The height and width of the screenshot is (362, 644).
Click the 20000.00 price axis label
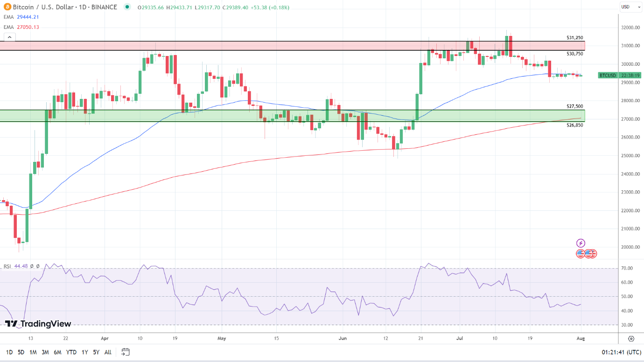(630, 247)
